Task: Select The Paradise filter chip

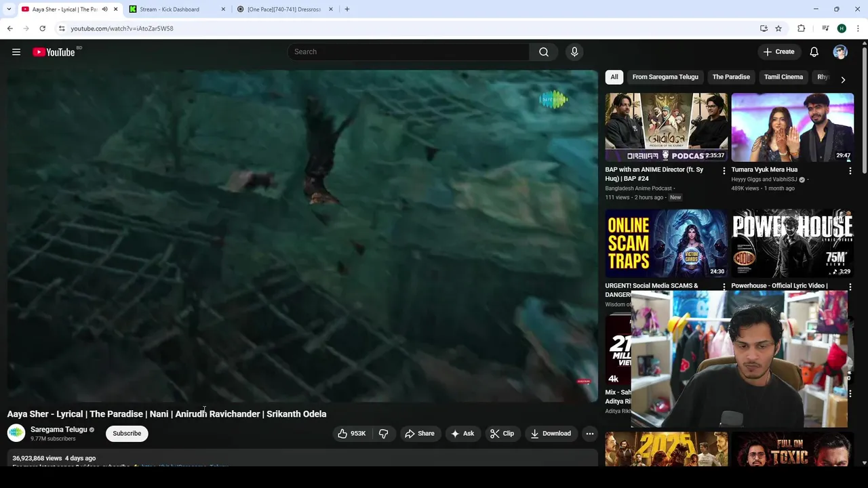Action: pyautogui.click(x=731, y=77)
